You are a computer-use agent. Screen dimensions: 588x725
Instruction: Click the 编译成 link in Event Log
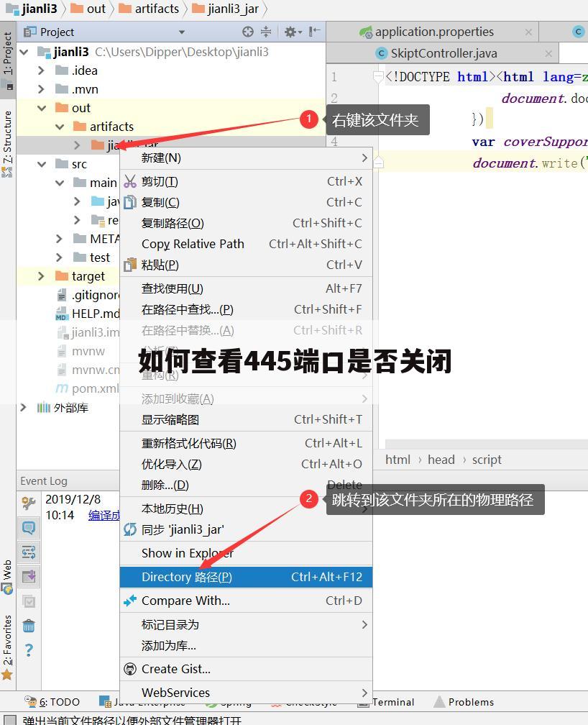click(104, 515)
